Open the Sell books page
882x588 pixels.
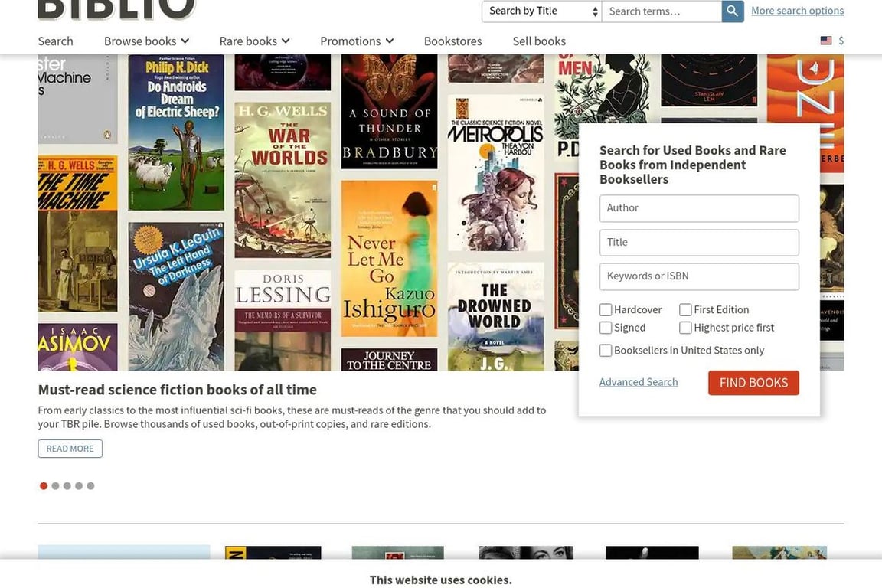pyautogui.click(x=539, y=41)
